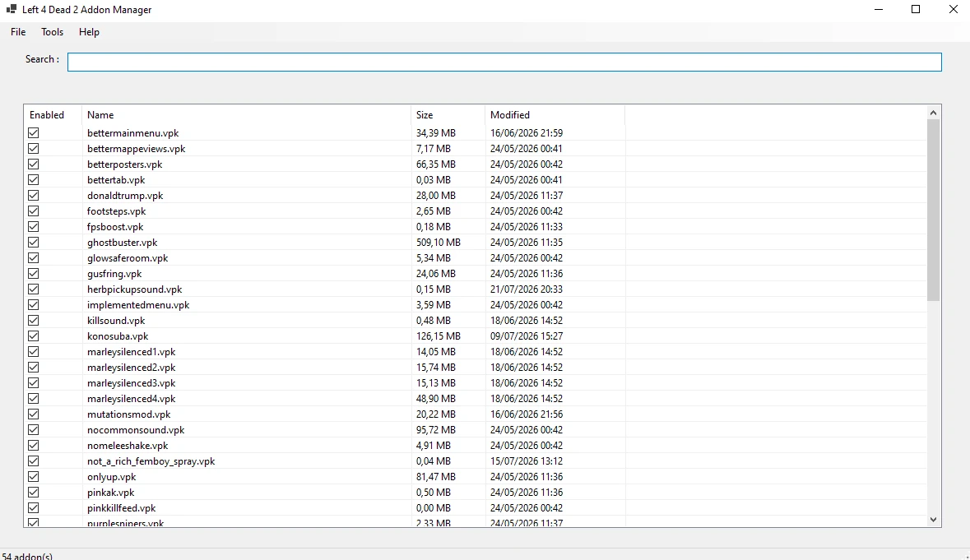
Task: Toggle the gusfring.vpk checkbox
Action: (34, 273)
